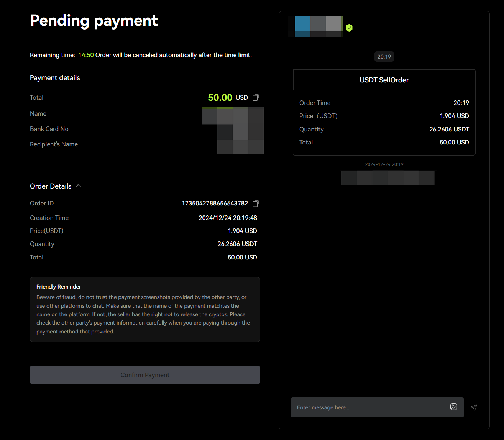Click the Pending payment page title

click(x=94, y=21)
